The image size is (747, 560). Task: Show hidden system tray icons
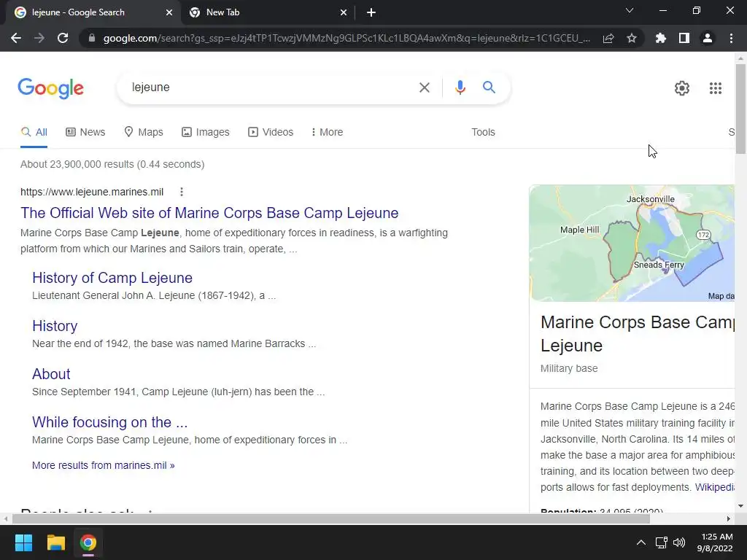641,542
